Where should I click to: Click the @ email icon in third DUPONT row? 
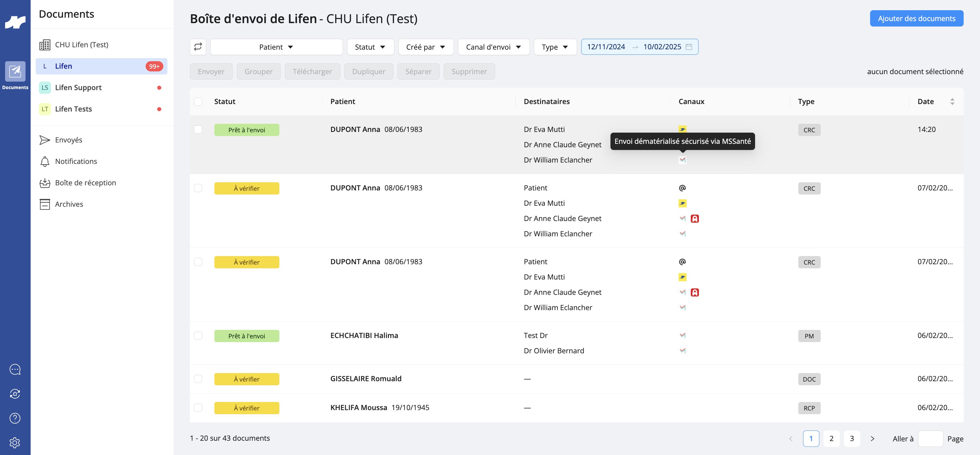point(683,262)
